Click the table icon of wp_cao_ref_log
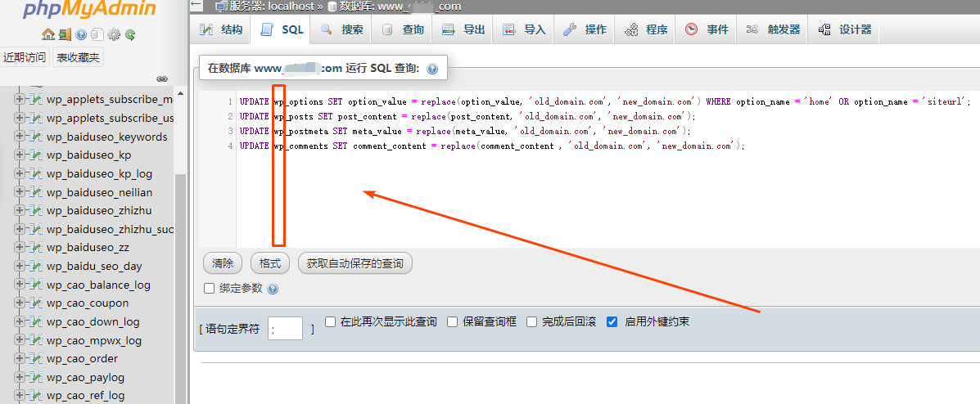 click(x=36, y=395)
